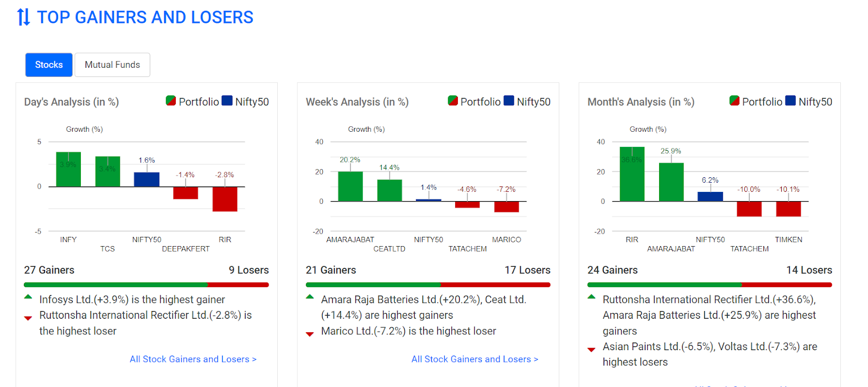Click the 'Month's Analysis (in %)' title
868x387 pixels.
pyautogui.click(x=641, y=102)
